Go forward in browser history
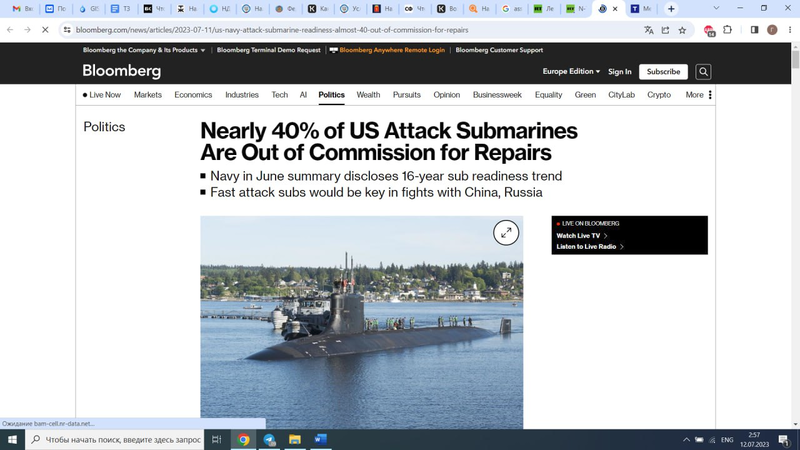This screenshot has width=800, height=450. [x=28, y=30]
